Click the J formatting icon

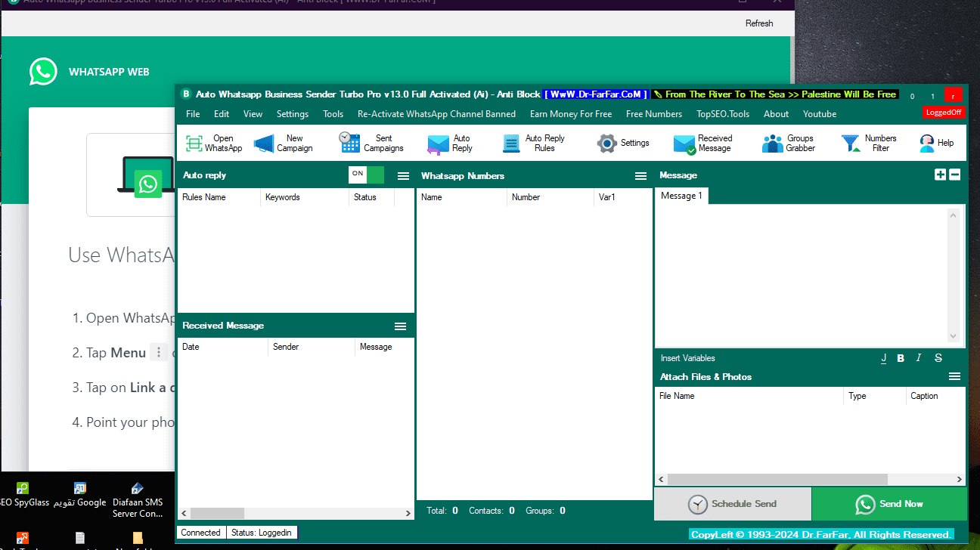(x=883, y=358)
